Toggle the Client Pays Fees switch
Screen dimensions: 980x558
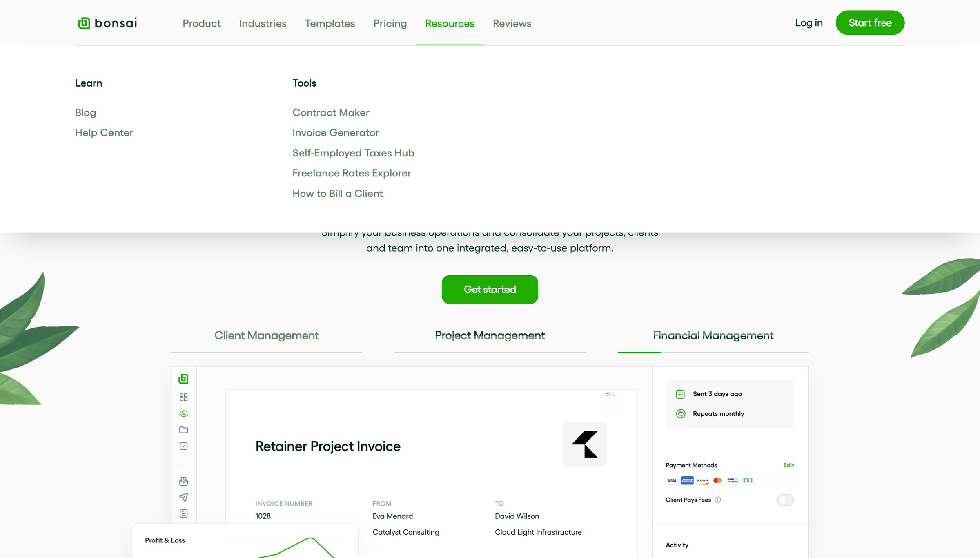pos(785,500)
